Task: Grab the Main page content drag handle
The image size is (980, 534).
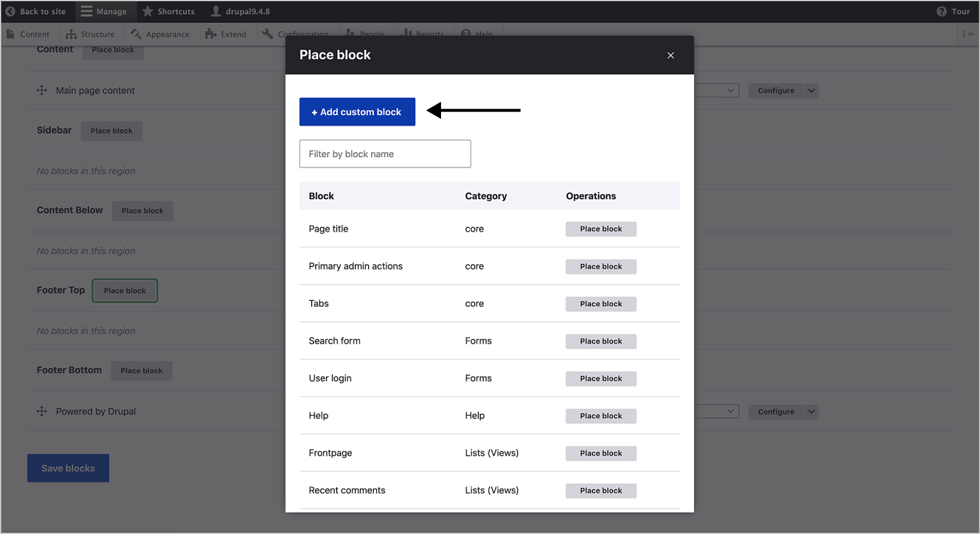Action: (x=42, y=90)
